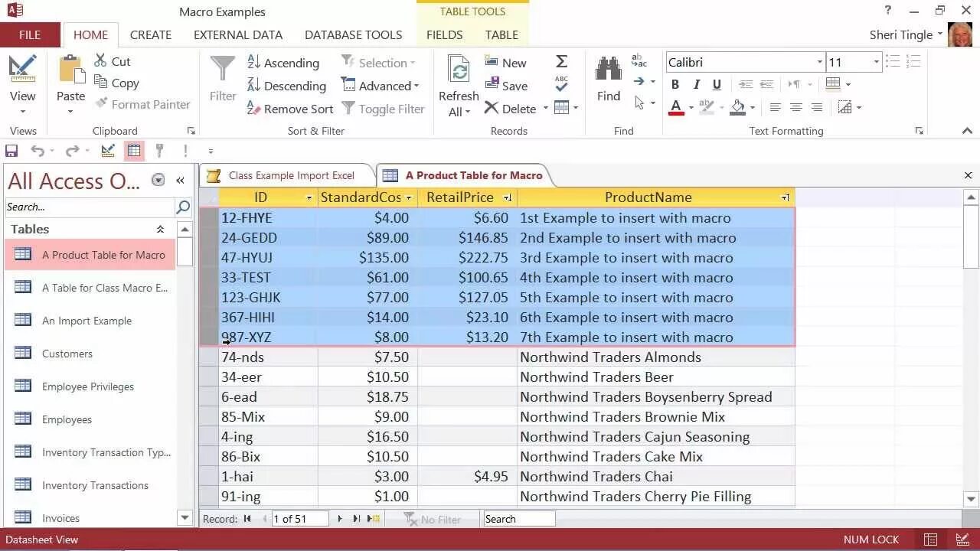Enable Toggle Filter

point(384,109)
